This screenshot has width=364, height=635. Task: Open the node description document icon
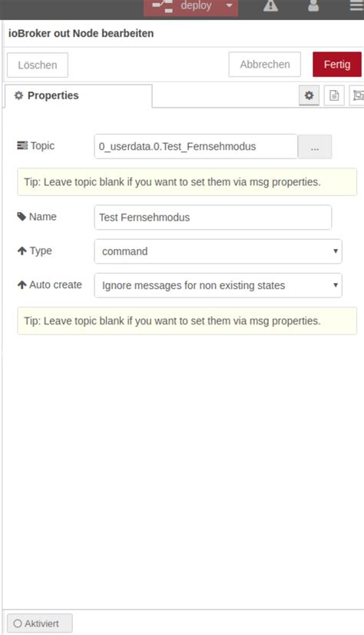coord(334,95)
